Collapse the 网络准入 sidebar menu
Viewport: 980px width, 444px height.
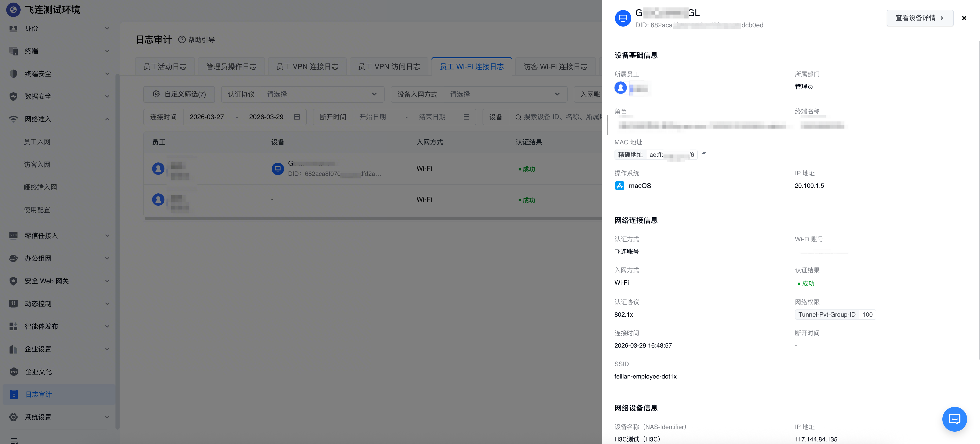click(59, 119)
